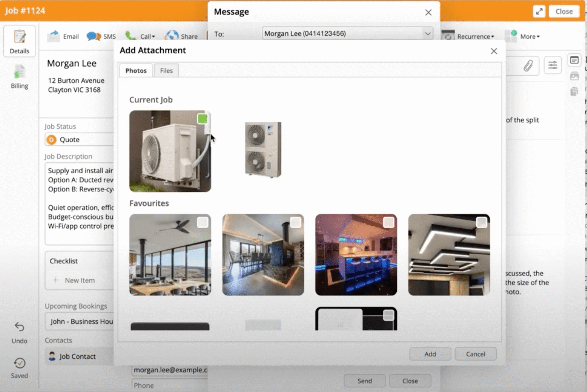The image size is (587, 392).
Task: Uncheck the green checkbox on outdoor unit photo
Action: [202, 119]
